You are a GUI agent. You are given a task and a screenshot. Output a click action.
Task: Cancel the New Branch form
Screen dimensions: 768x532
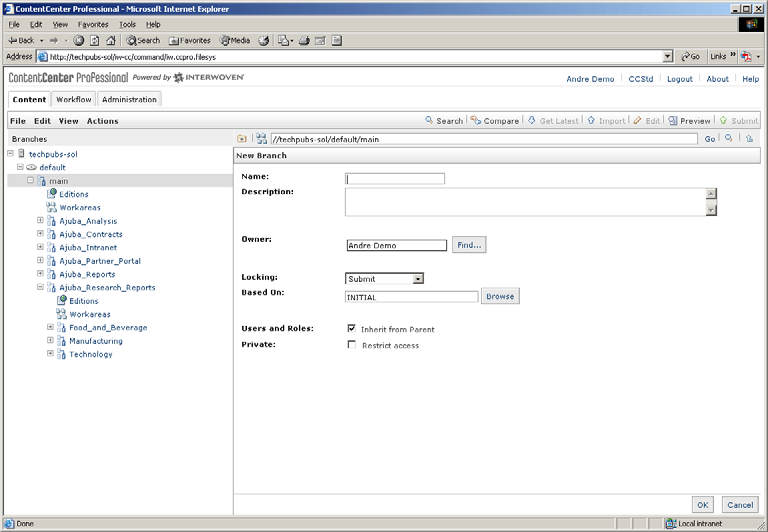point(740,505)
